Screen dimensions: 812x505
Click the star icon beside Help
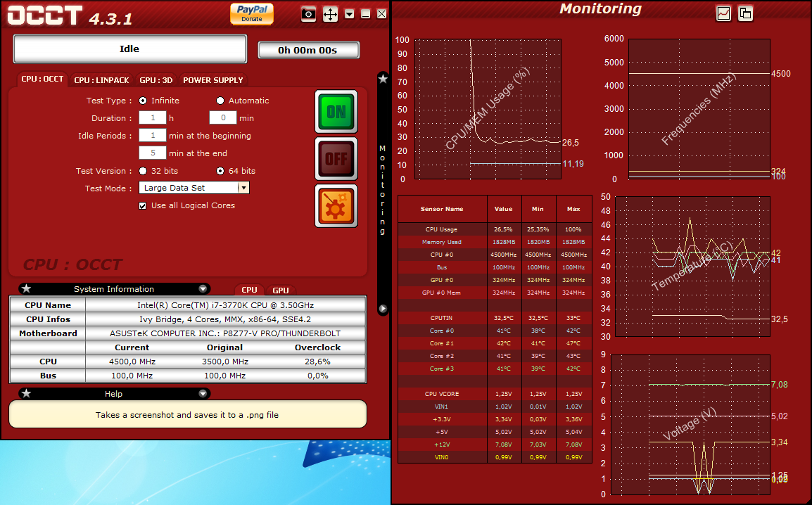[27, 394]
